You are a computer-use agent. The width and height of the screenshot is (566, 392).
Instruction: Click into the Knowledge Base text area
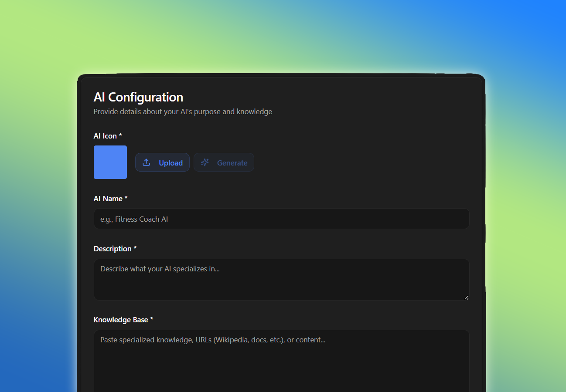pos(281,361)
